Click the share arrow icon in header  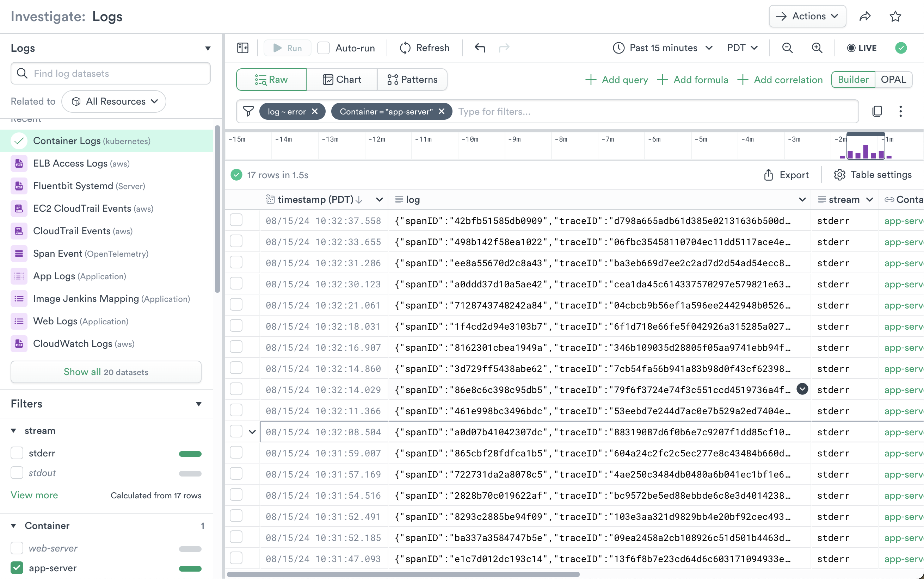click(x=865, y=16)
